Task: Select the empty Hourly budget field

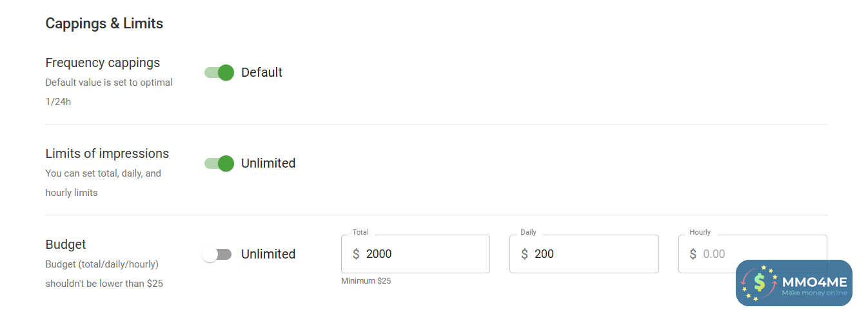Action: coord(709,254)
